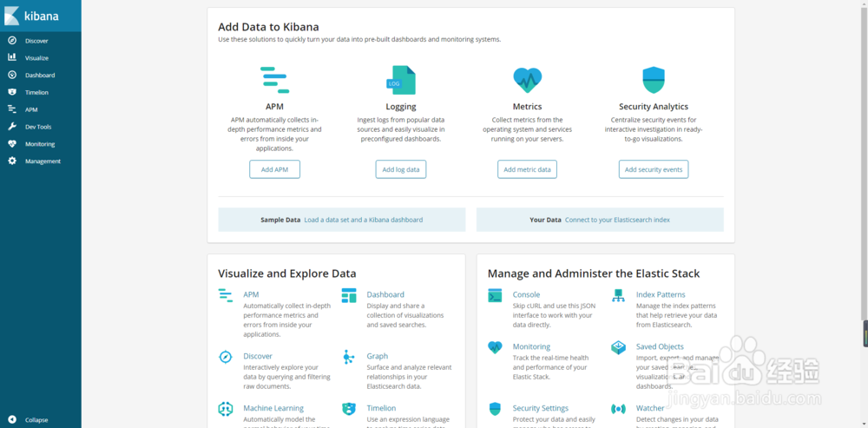Screen dimensions: 868x428
Task: Click the Saved Objects box icon
Action: click(618, 347)
